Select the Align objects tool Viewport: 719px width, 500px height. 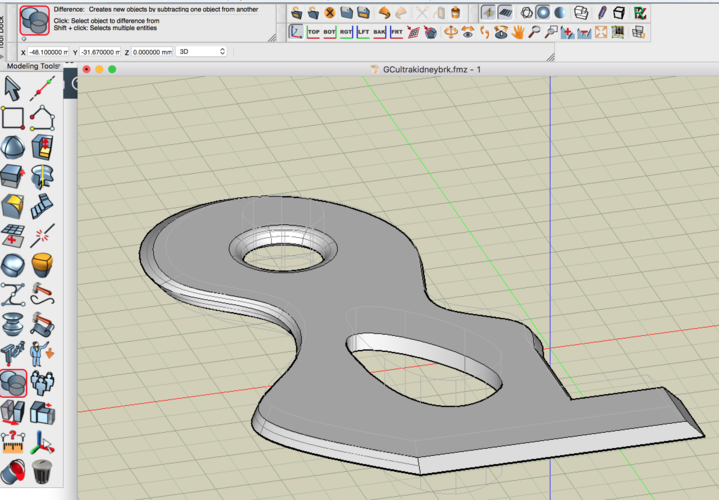42,412
